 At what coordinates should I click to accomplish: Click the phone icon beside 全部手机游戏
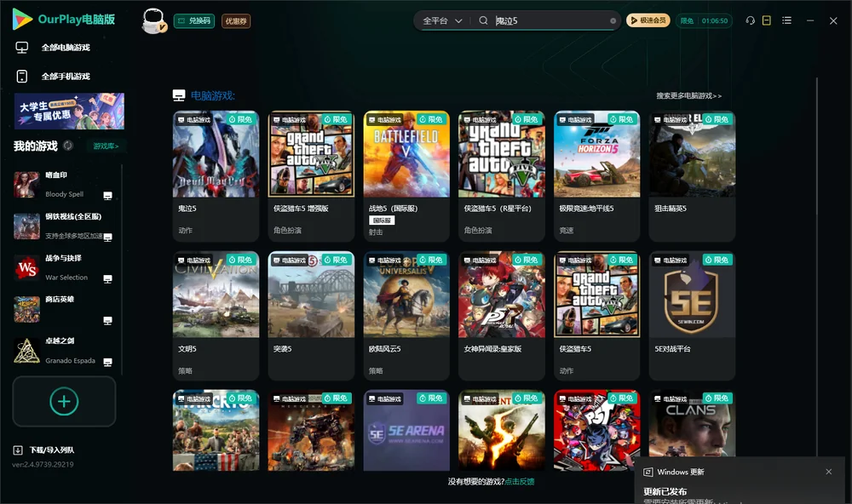pyautogui.click(x=22, y=77)
